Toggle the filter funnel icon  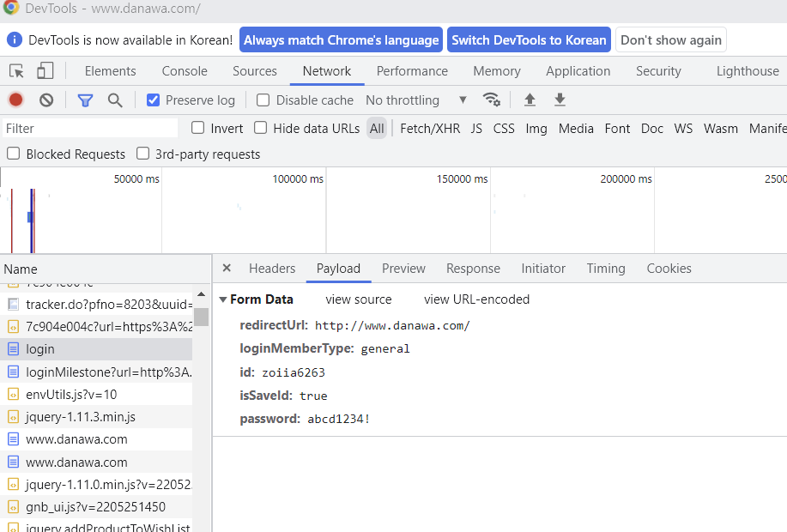point(85,101)
